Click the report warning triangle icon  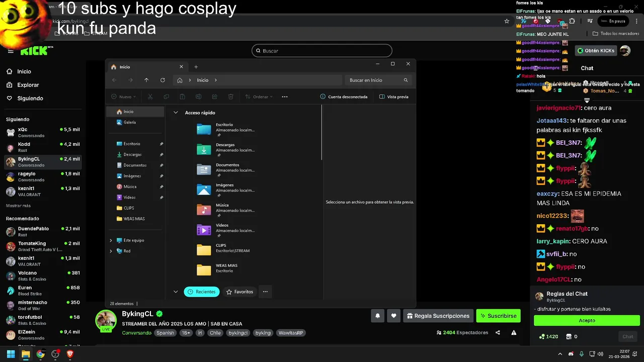(514, 332)
